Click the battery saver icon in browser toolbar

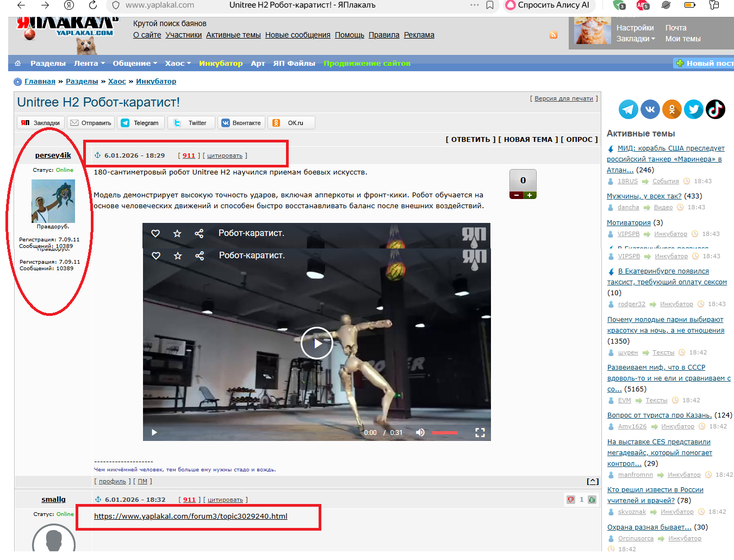pyautogui.click(x=690, y=5)
